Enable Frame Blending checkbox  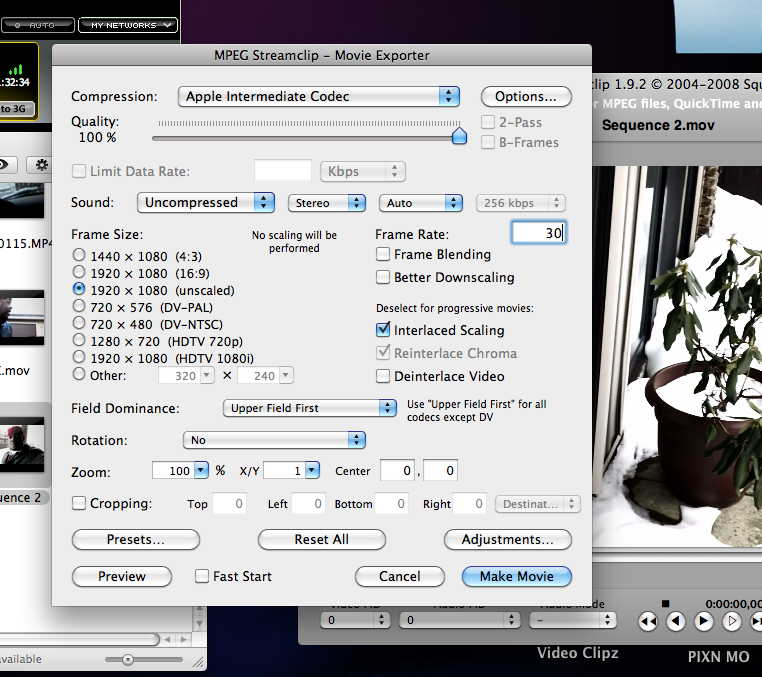[x=383, y=254]
